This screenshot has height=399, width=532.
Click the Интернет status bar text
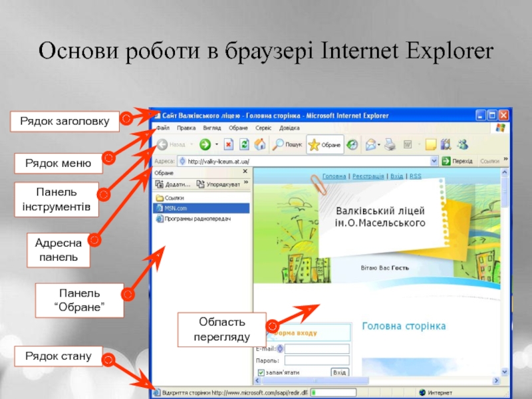click(440, 392)
